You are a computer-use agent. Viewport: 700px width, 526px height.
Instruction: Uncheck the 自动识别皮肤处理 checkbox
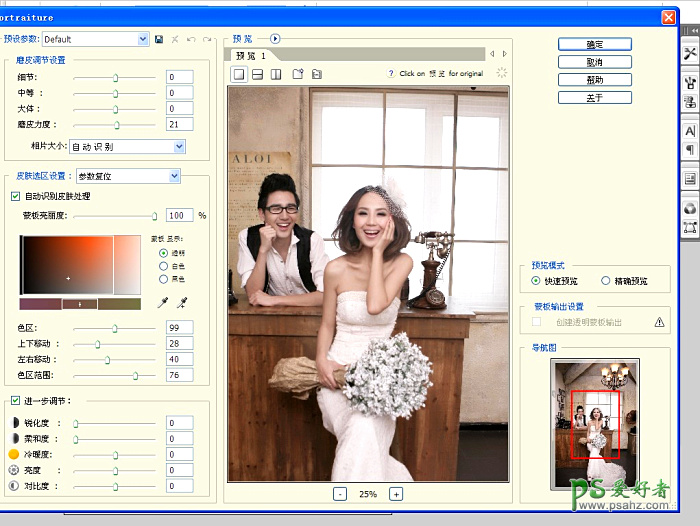pyautogui.click(x=15, y=196)
